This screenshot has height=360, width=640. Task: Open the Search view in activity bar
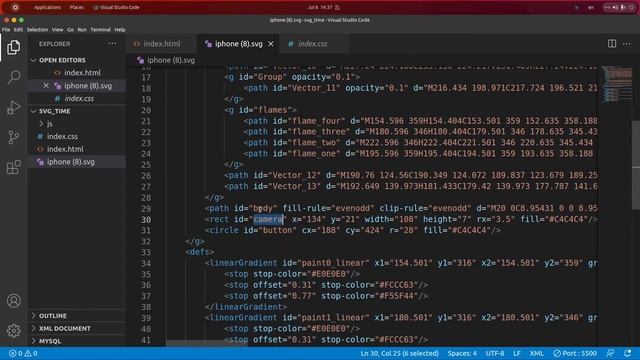(x=13, y=77)
